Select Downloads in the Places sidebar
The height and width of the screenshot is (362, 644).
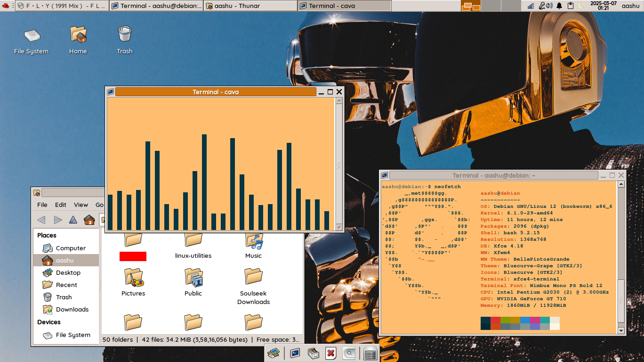(x=72, y=309)
